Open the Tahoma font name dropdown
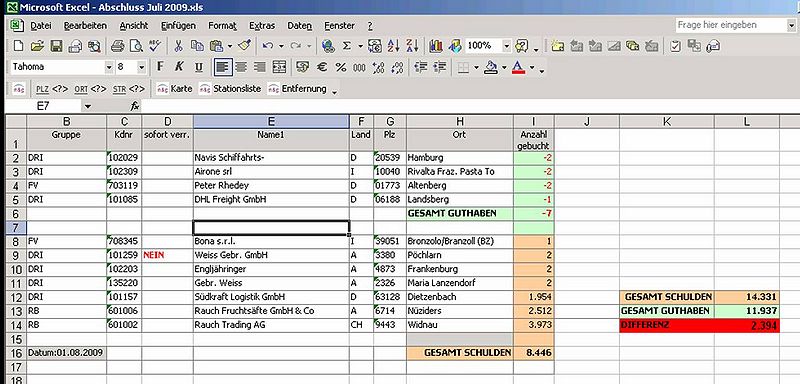 [109, 67]
